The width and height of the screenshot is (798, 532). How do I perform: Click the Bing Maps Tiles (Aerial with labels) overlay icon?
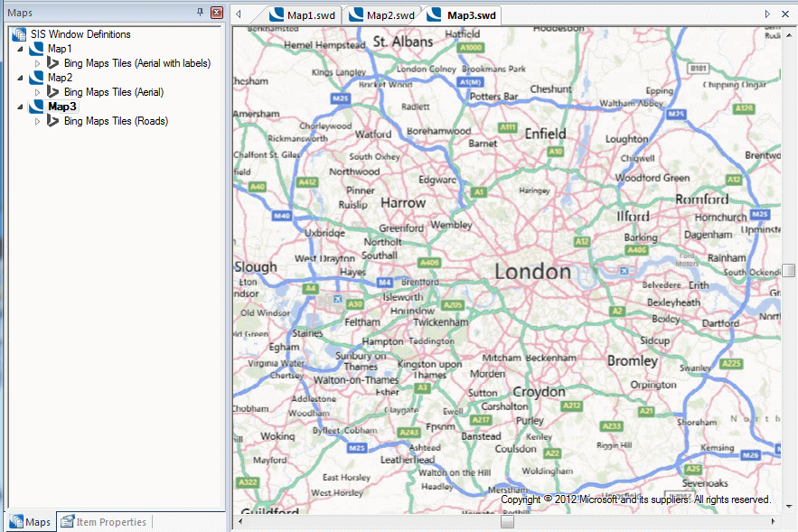tap(54, 62)
